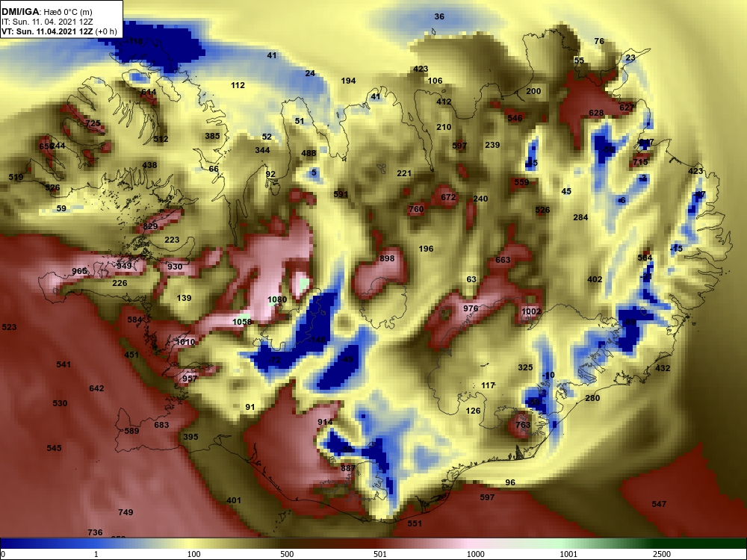The height and width of the screenshot is (560, 747).
Task: Click the map value '898'
Action: 387,258
